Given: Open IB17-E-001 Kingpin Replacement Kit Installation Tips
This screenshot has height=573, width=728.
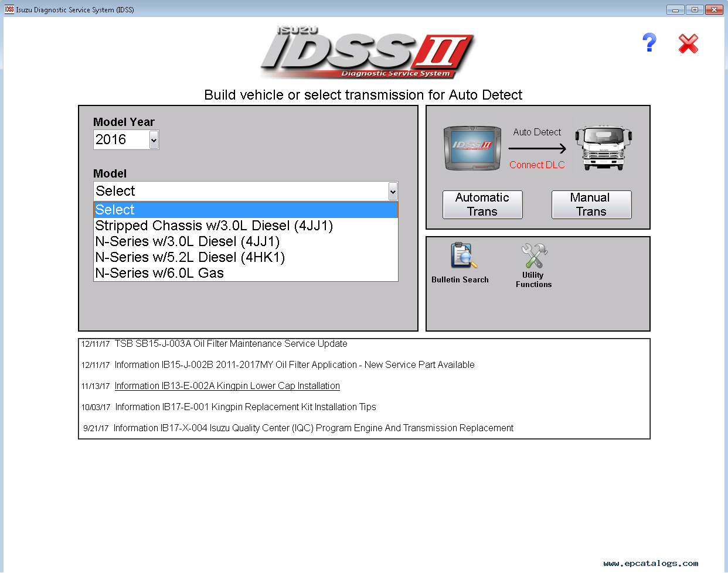Looking at the screenshot, I should pos(246,407).
